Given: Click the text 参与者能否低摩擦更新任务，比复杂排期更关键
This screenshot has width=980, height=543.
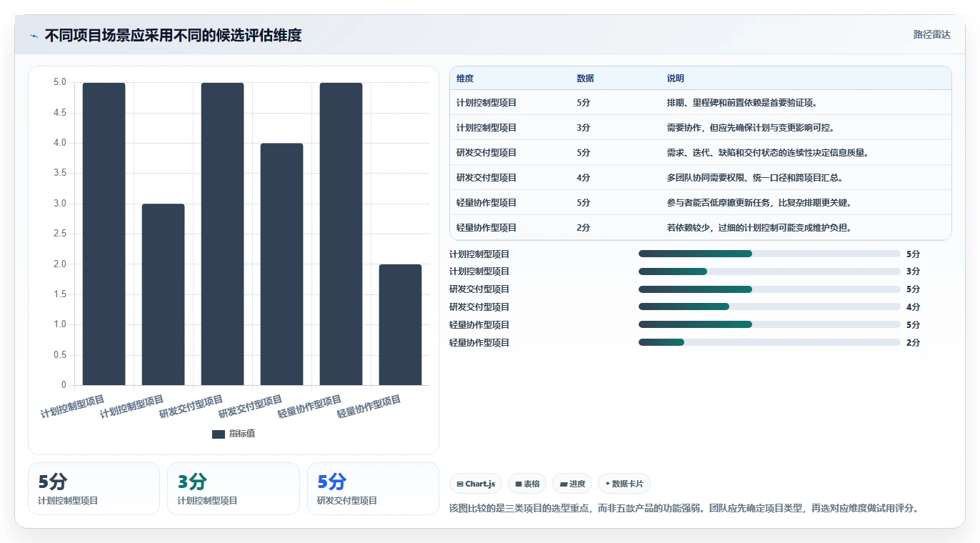Looking at the screenshot, I should [x=759, y=203].
